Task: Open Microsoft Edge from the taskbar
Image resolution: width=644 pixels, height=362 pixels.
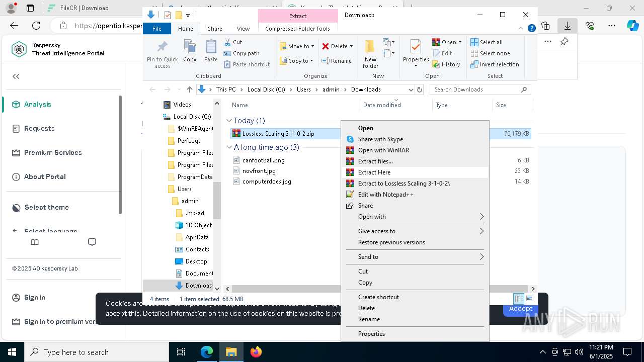Action: pos(207,352)
